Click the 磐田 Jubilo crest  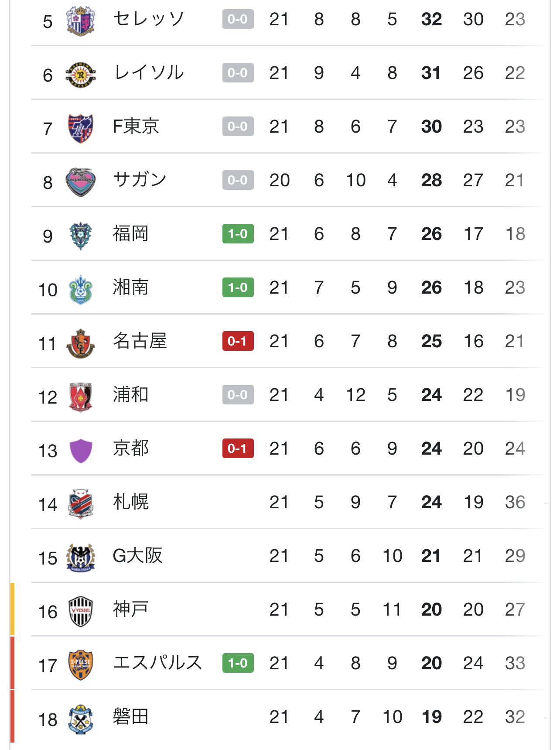click(81, 719)
